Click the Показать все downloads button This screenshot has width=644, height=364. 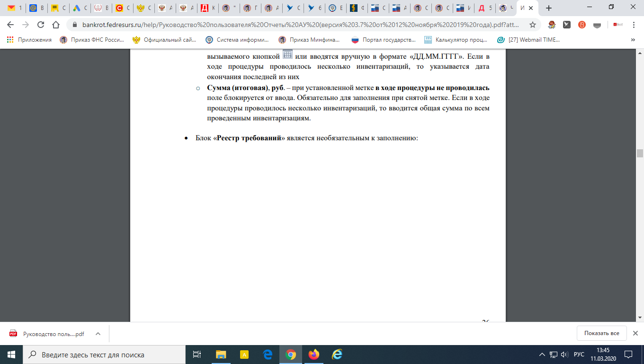[601, 333]
